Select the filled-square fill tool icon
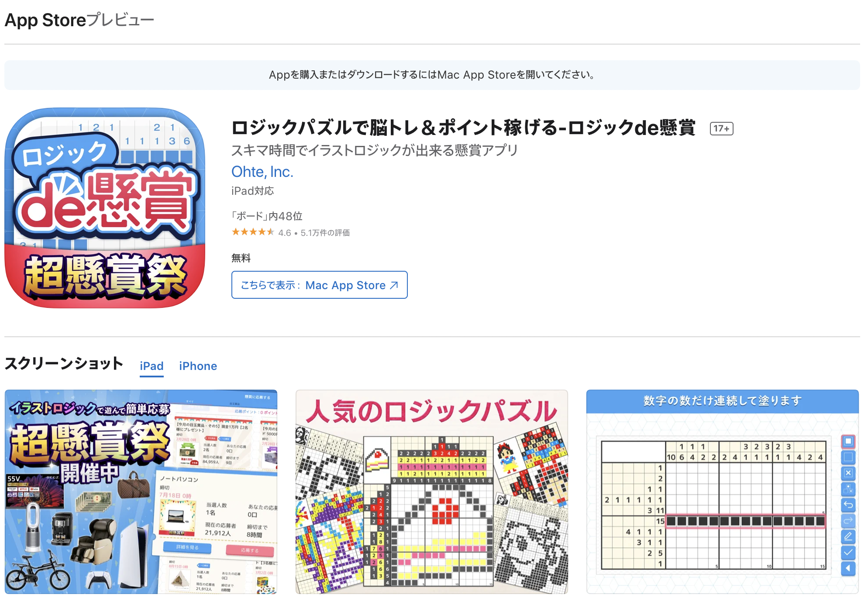The image size is (868, 615). pyautogui.click(x=848, y=442)
